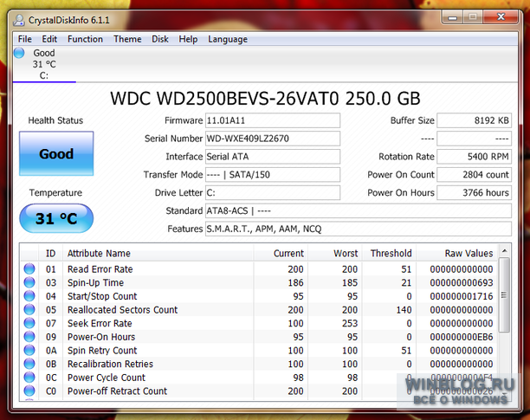Click the drive model title WDC WD2500BEVS-26VAT0

pos(224,99)
